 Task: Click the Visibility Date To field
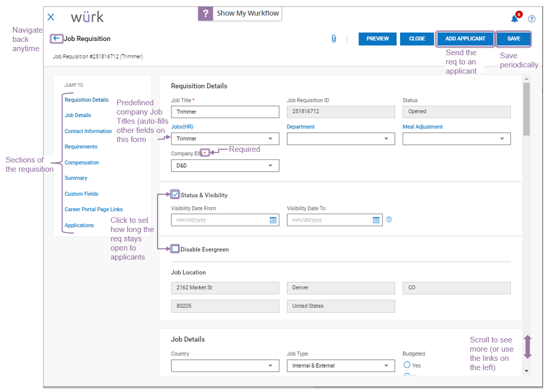pyautogui.click(x=335, y=220)
